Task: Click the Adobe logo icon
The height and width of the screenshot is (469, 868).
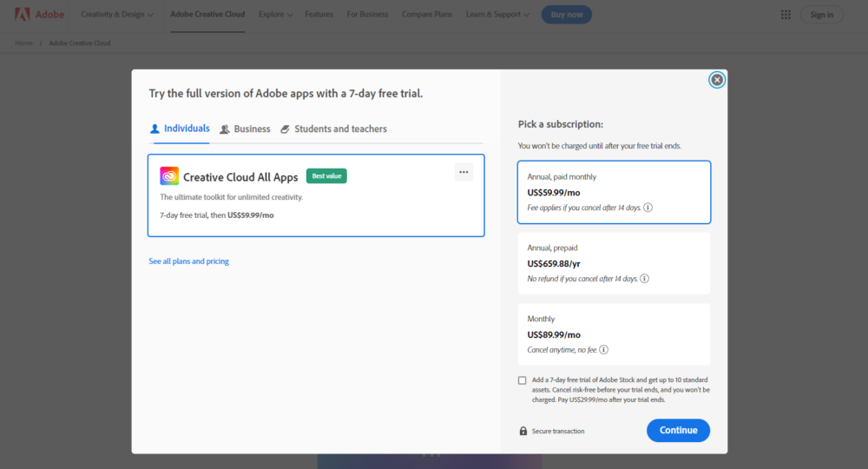Action: [x=23, y=15]
